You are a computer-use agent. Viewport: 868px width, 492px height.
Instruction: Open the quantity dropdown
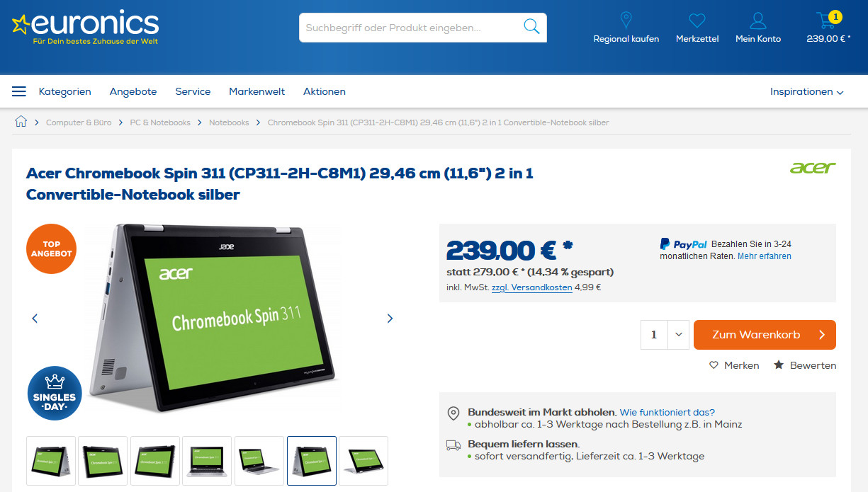pos(678,335)
